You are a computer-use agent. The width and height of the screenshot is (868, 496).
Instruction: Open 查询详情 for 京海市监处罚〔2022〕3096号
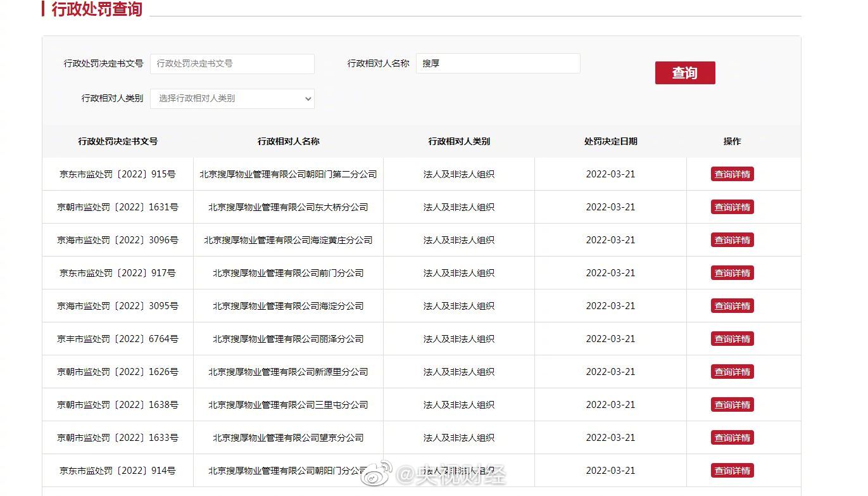point(733,240)
